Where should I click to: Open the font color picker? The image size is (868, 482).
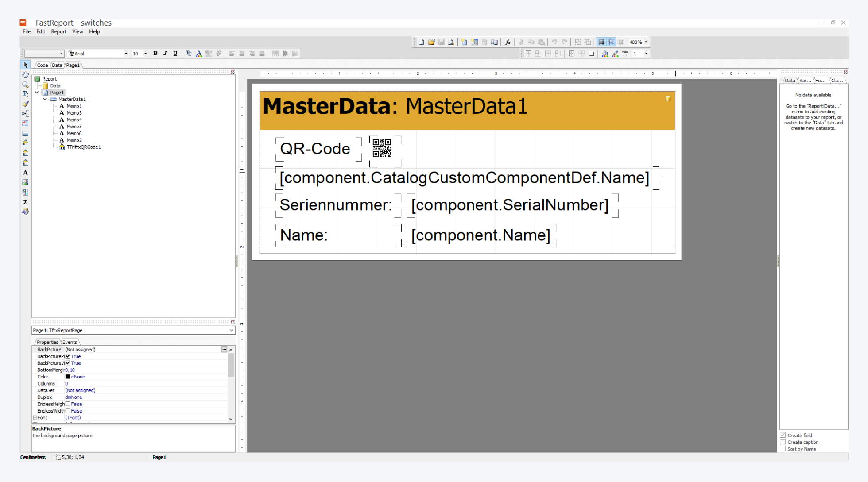[199, 54]
